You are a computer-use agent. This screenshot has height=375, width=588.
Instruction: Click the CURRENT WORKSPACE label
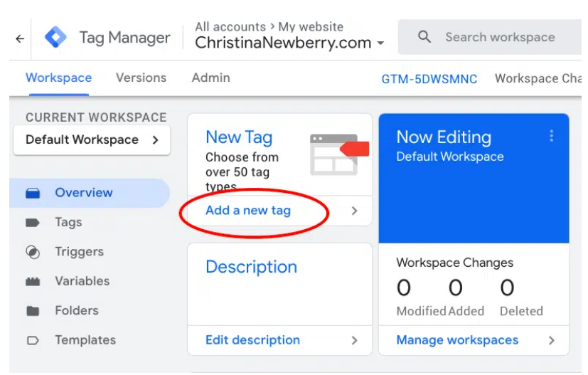[96, 117]
